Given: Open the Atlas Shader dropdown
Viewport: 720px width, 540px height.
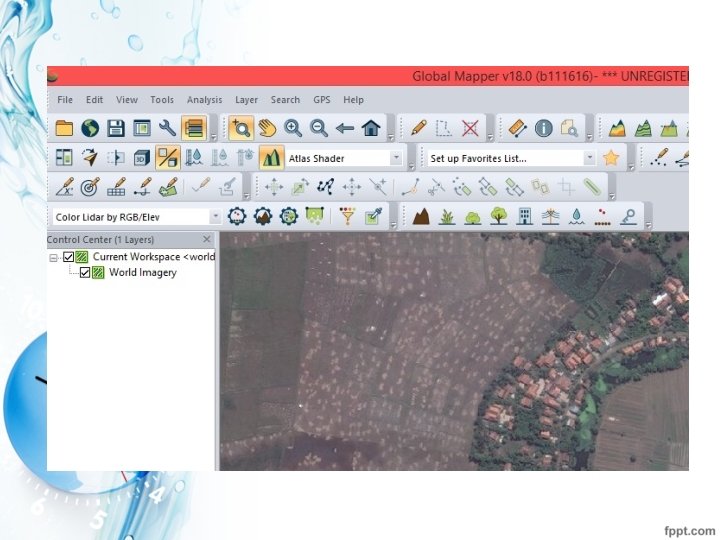Looking at the screenshot, I should pyautogui.click(x=396, y=158).
